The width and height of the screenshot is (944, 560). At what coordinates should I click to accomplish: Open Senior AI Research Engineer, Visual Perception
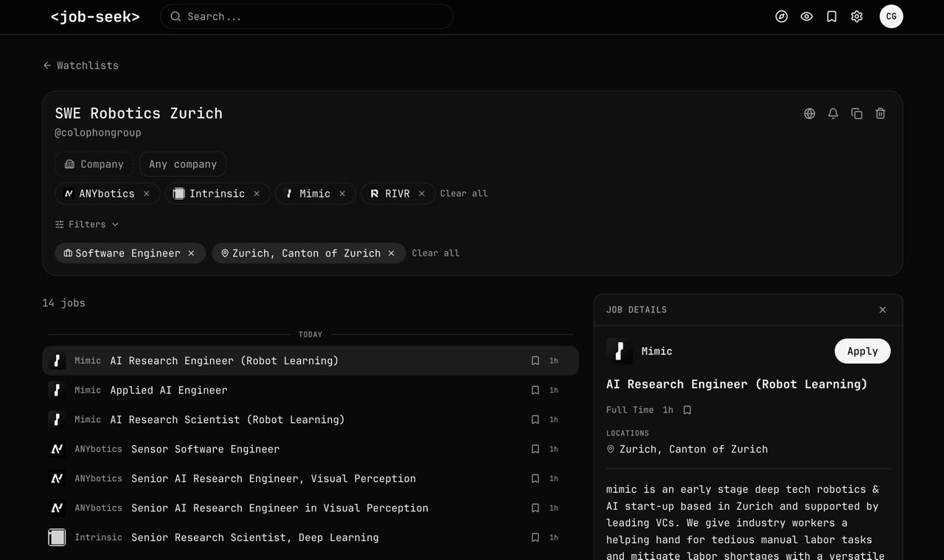(310, 478)
